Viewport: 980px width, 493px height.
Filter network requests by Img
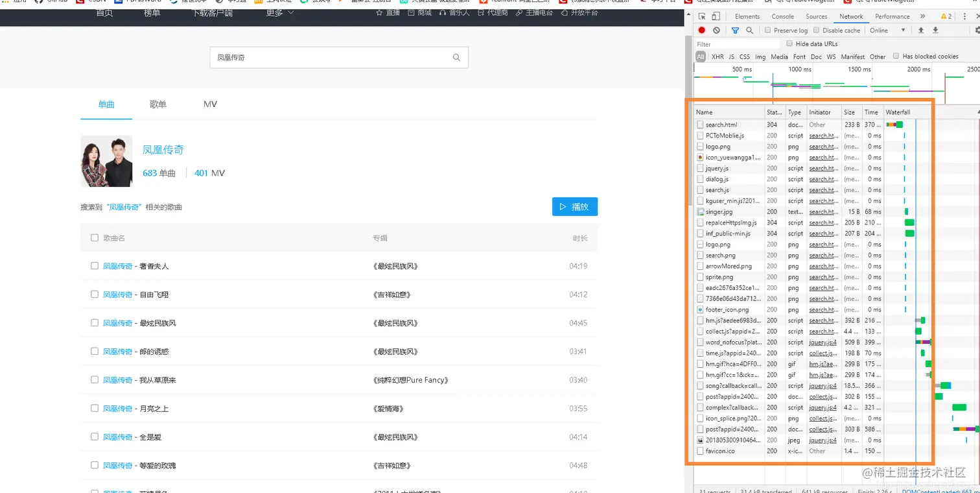[760, 56]
